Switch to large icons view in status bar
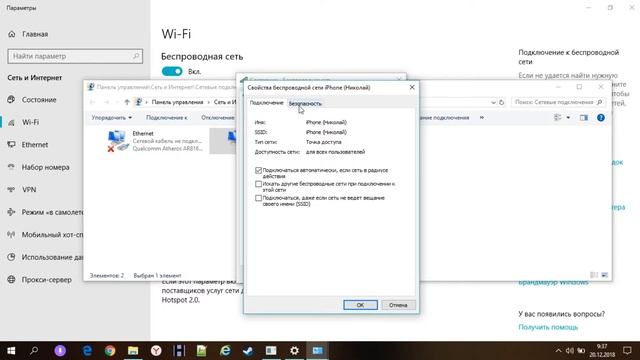 (604, 275)
